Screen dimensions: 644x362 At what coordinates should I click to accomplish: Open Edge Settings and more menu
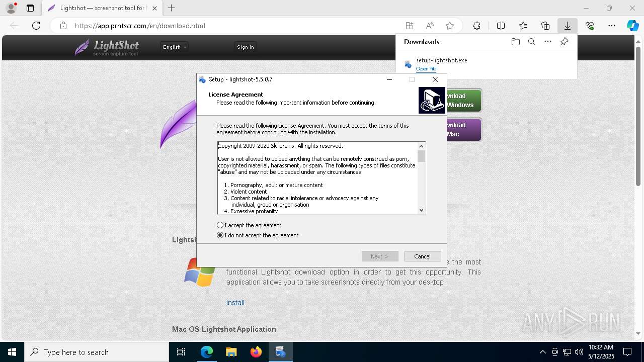pos(612,26)
